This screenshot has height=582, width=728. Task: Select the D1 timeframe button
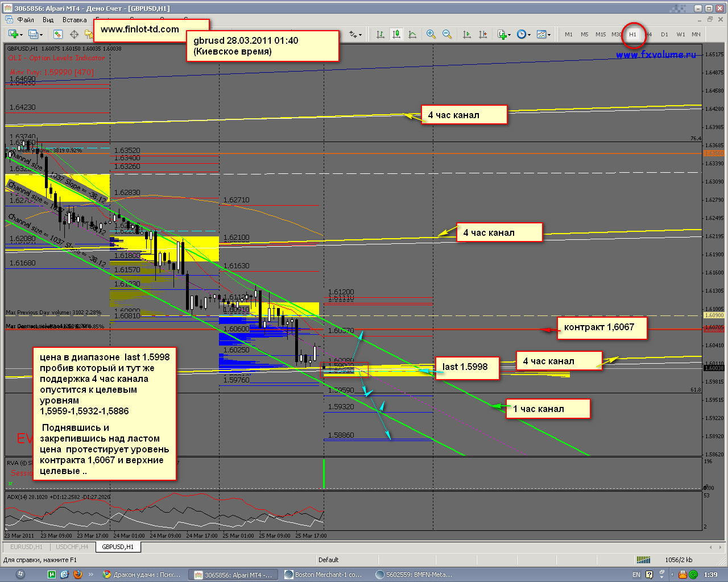click(664, 34)
